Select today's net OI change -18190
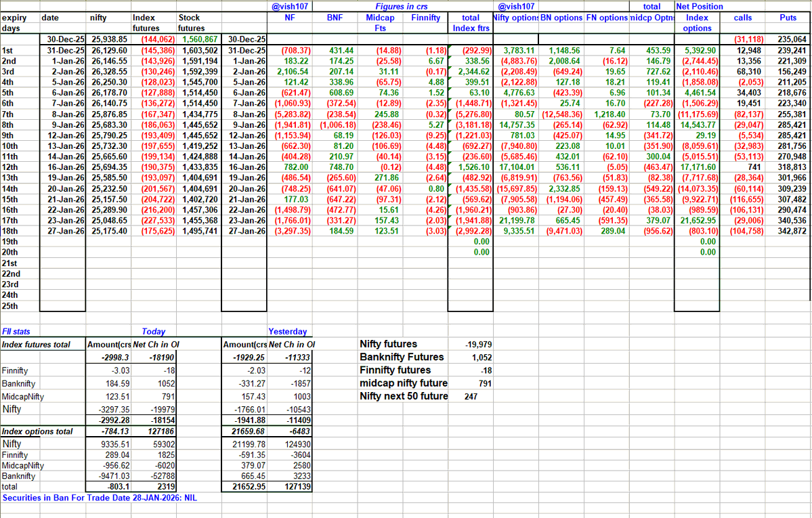 (162, 358)
